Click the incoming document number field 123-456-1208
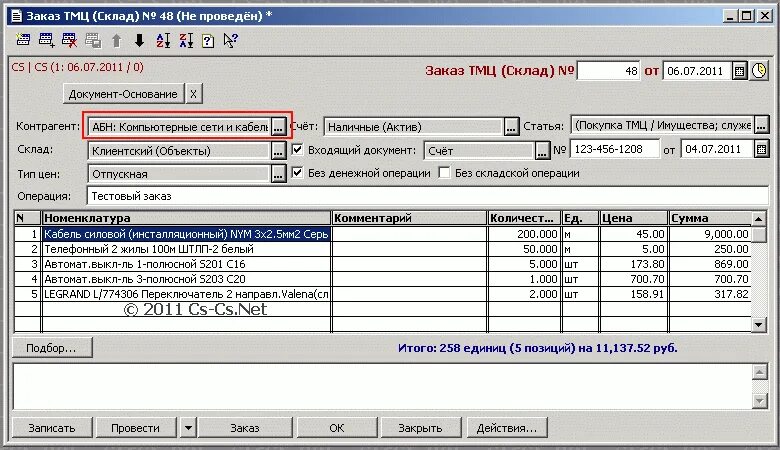 [614, 149]
